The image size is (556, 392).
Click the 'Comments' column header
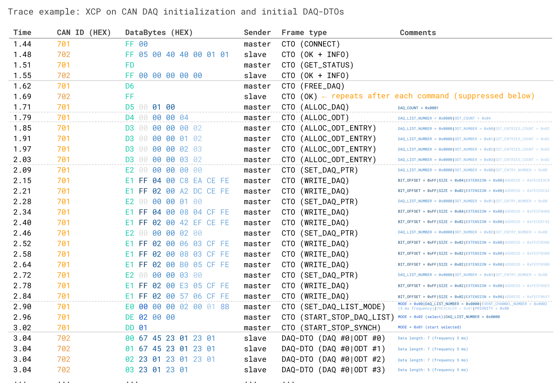tap(418, 32)
